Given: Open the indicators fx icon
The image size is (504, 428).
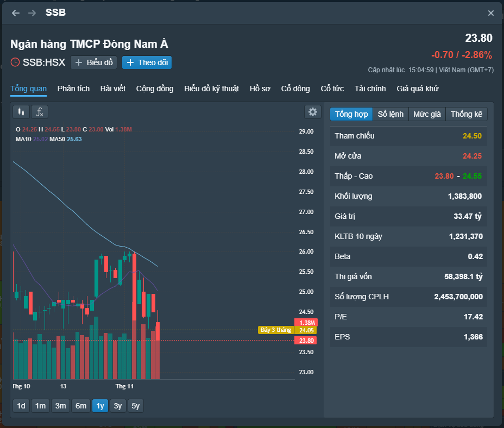Looking at the screenshot, I should [40, 112].
